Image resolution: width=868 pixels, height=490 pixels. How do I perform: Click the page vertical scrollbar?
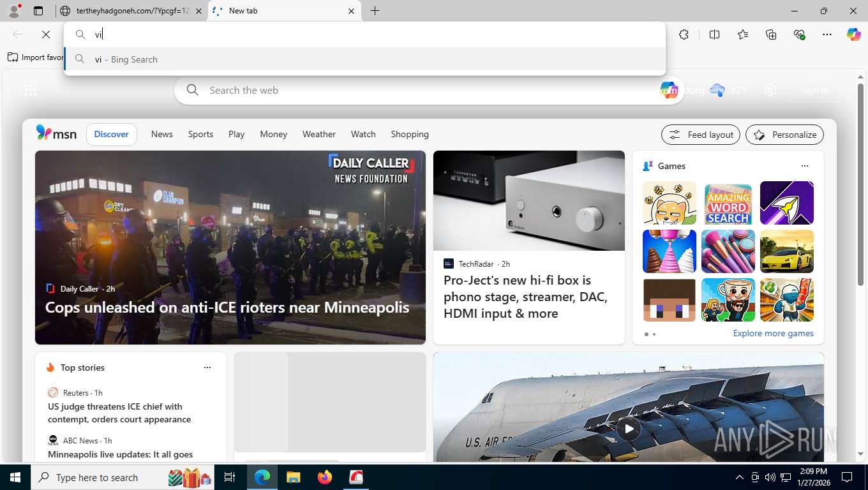pos(860,185)
